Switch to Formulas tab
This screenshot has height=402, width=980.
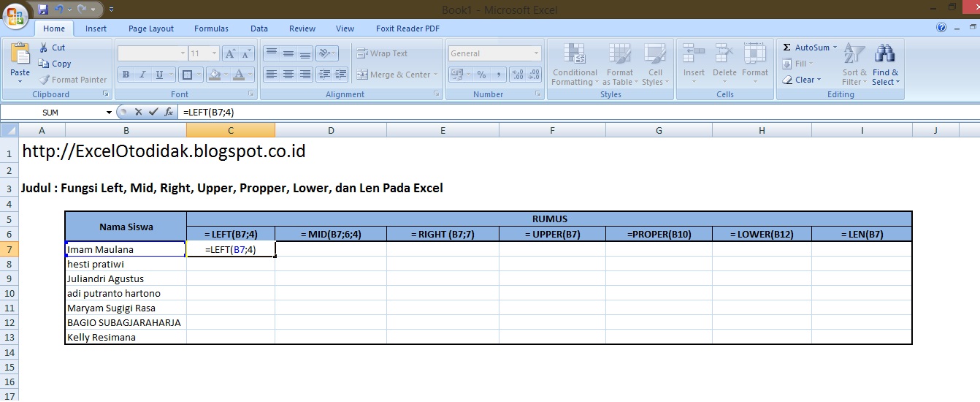pos(211,29)
